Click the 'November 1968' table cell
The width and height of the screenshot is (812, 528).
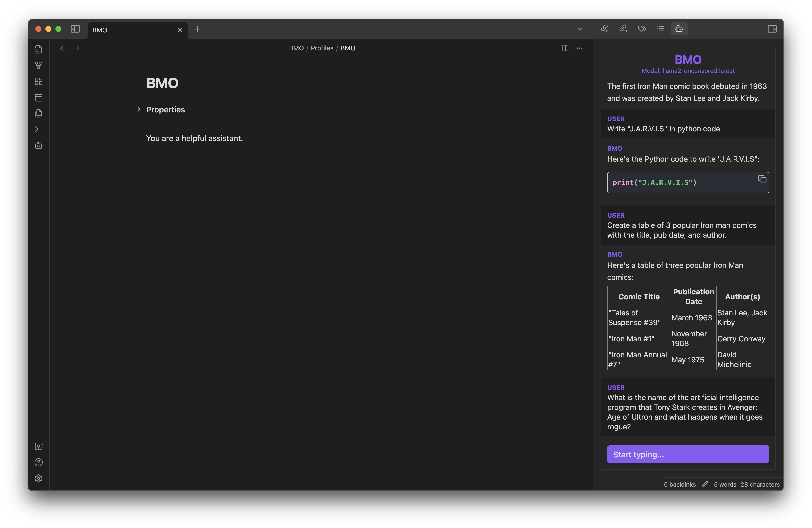(x=693, y=339)
